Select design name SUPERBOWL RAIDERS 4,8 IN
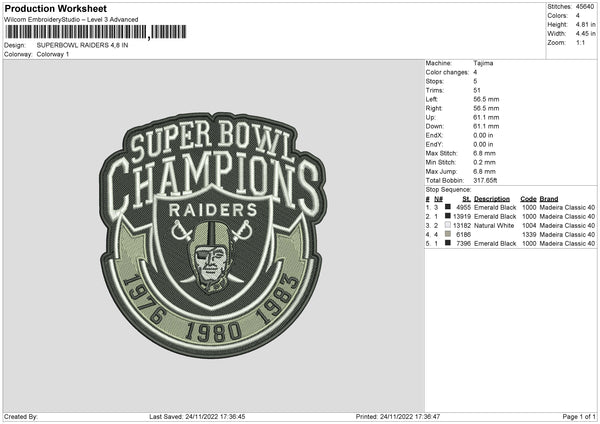Screen dimensions: 600x424 [82, 45]
